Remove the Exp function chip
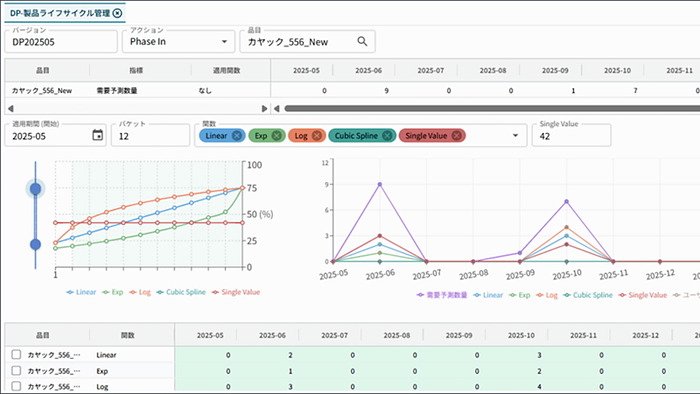700x394 pixels. coord(277,136)
